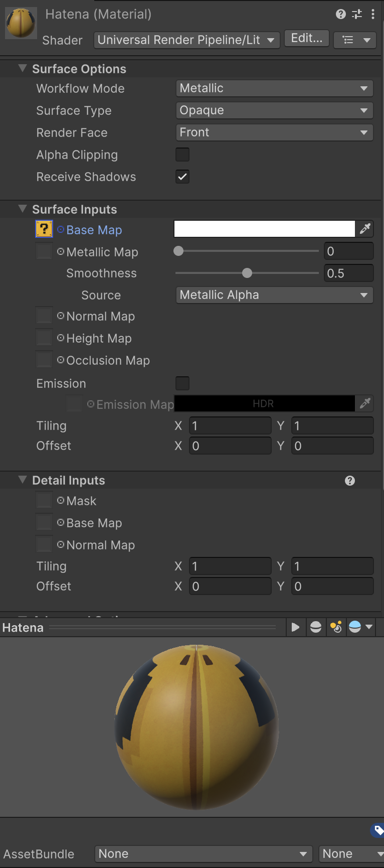
Task: Open the asset label tag icon
Action: tap(377, 829)
